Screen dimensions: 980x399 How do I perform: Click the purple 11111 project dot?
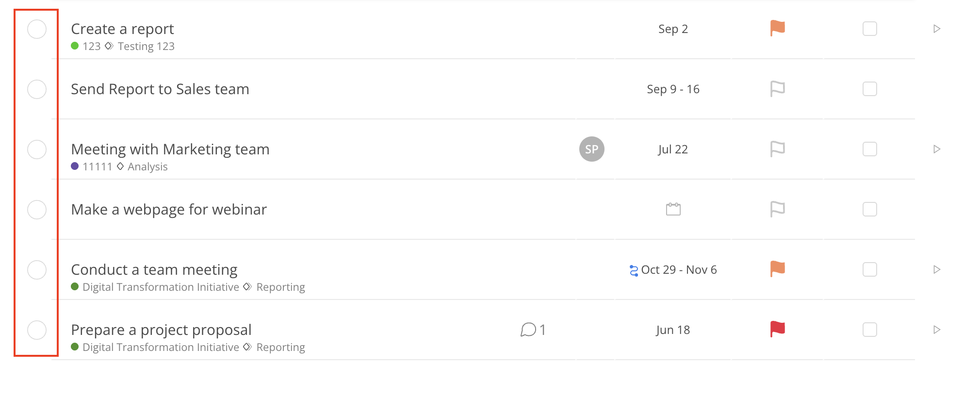pos(75,166)
